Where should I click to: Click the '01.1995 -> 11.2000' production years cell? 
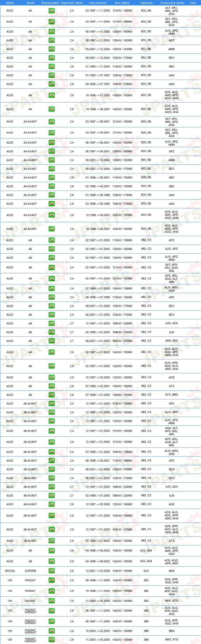pos(98,67)
